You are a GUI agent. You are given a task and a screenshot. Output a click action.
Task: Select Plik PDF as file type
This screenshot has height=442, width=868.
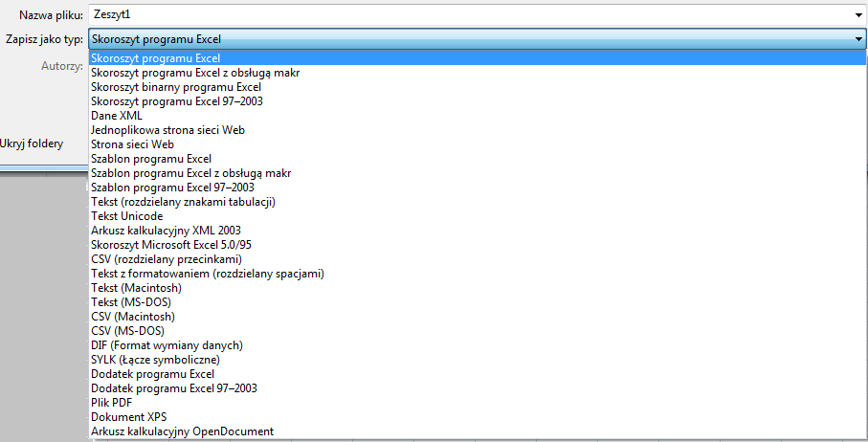(x=478, y=404)
